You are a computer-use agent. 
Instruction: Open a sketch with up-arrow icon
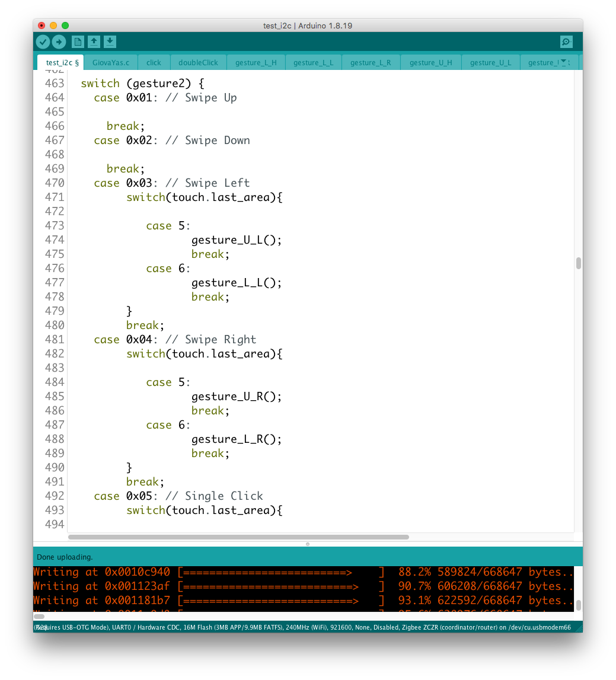coord(94,41)
